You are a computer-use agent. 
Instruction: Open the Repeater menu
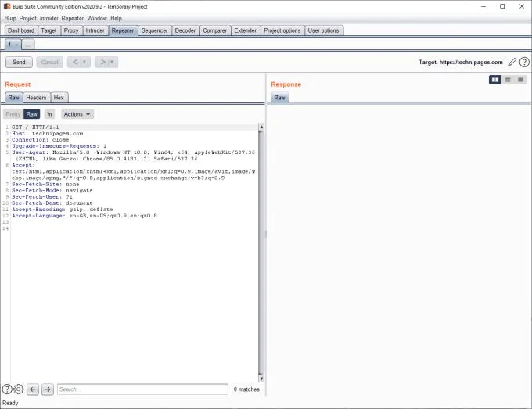(x=72, y=18)
